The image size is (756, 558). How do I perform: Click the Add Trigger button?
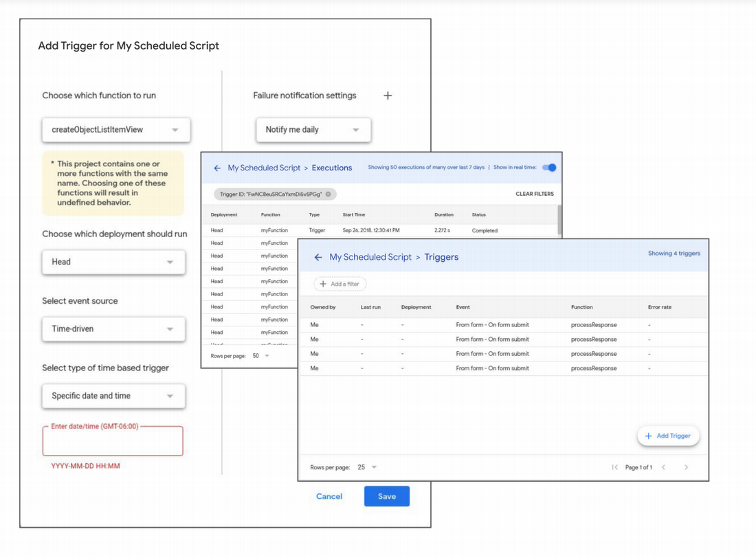pos(668,436)
